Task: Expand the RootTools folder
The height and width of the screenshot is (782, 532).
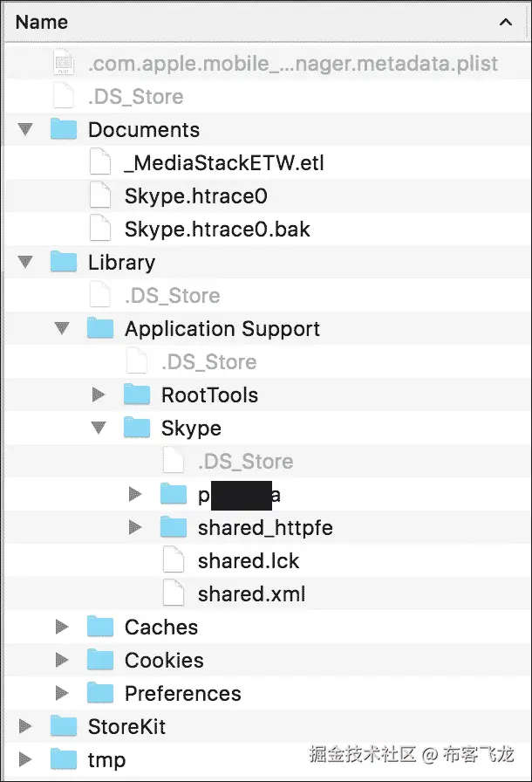Action: point(99,395)
